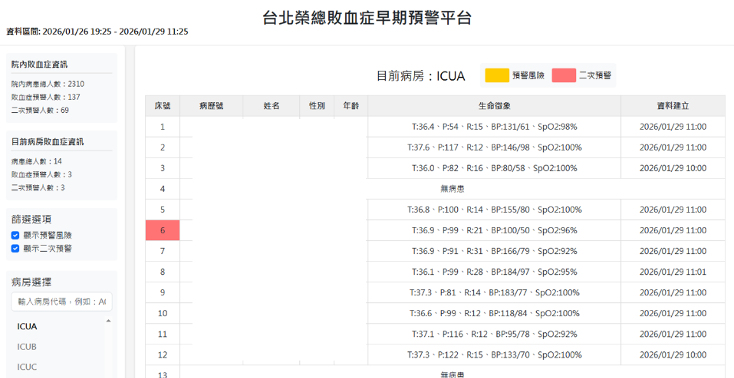Click the yellow 預警風險 legend swatch

click(497, 75)
